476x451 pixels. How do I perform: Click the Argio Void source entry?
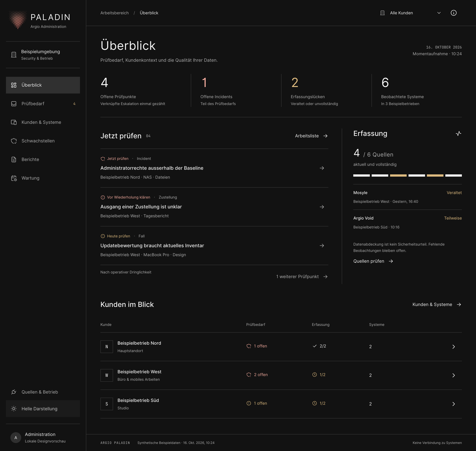click(x=407, y=222)
